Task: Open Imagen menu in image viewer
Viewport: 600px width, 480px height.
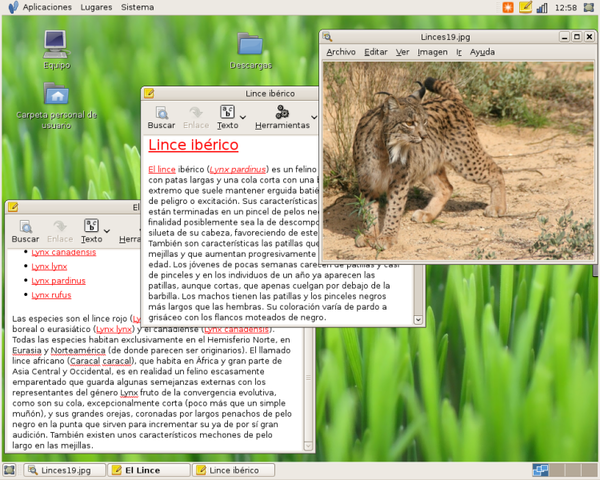Action: (x=432, y=52)
